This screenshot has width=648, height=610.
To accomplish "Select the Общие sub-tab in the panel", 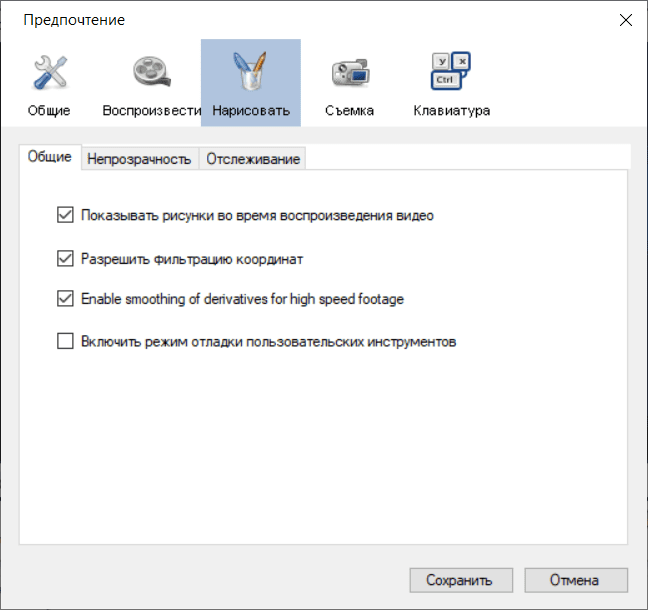I will [x=49, y=157].
